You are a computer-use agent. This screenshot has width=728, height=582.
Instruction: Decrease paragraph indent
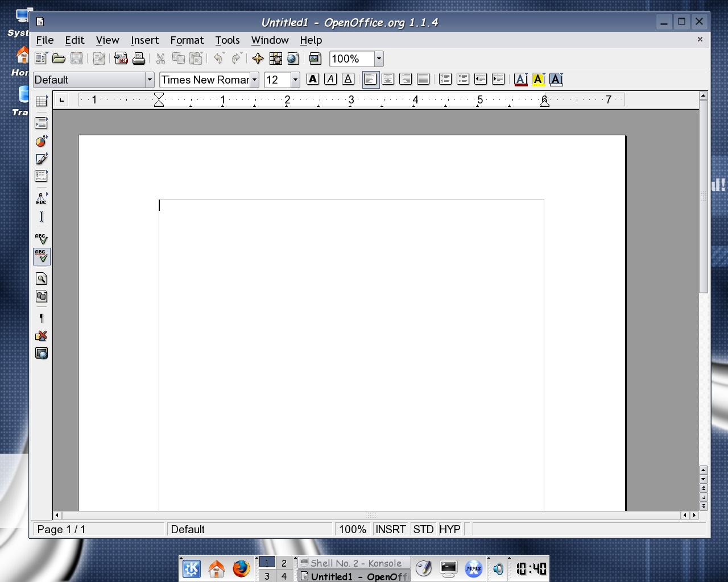(481, 80)
